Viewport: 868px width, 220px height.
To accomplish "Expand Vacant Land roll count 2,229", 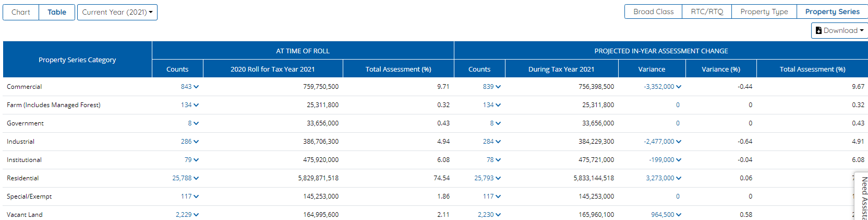I will (187, 215).
